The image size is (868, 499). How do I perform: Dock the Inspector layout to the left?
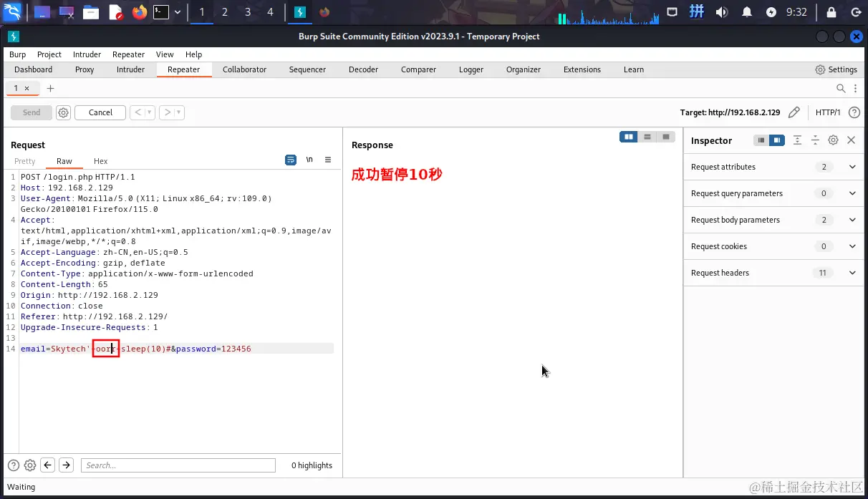tap(761, 140)
